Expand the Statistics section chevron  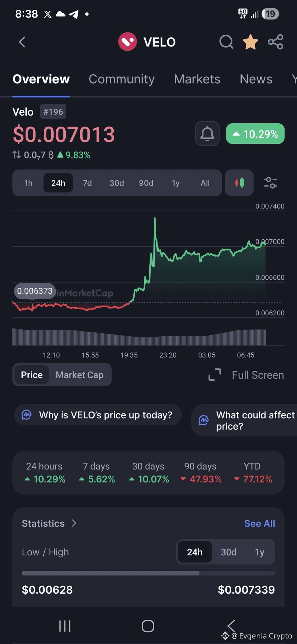coord(74,523)
